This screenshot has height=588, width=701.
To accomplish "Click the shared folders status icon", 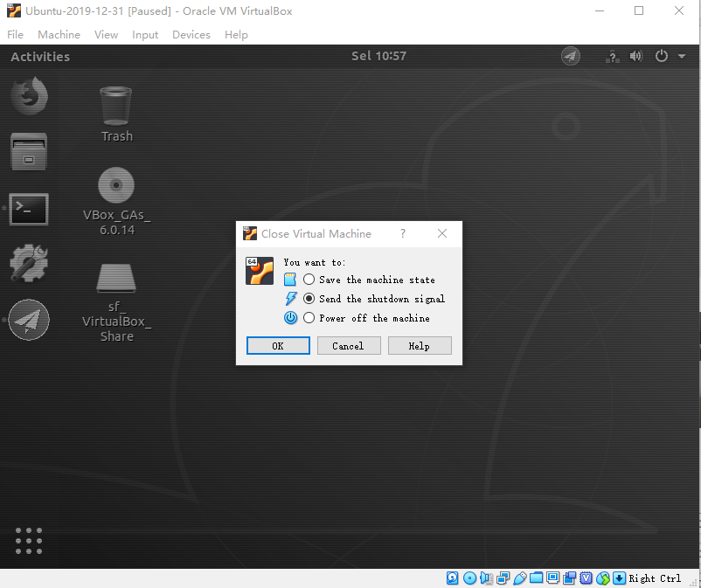I will coord(536,578).
